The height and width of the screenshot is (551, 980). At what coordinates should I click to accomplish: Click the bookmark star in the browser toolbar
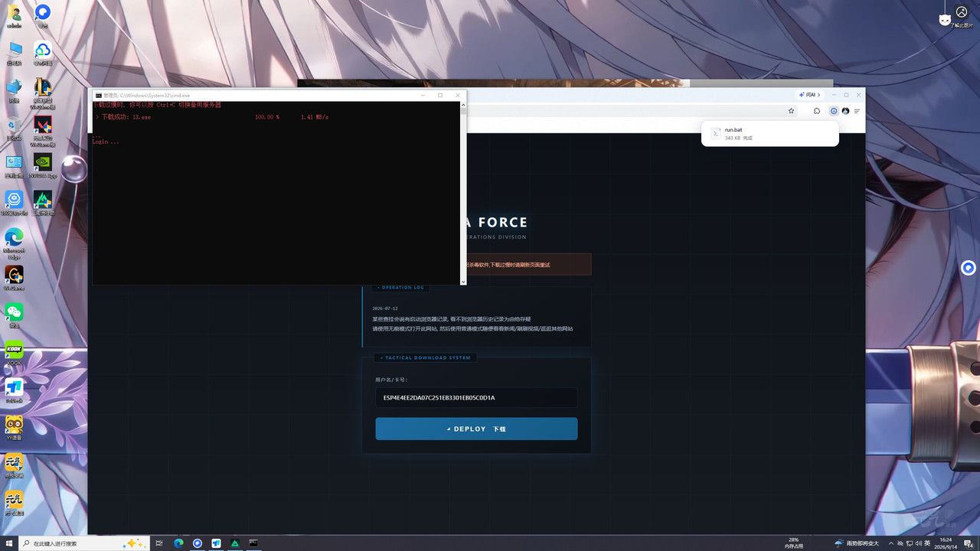click(x=791, y=111)
